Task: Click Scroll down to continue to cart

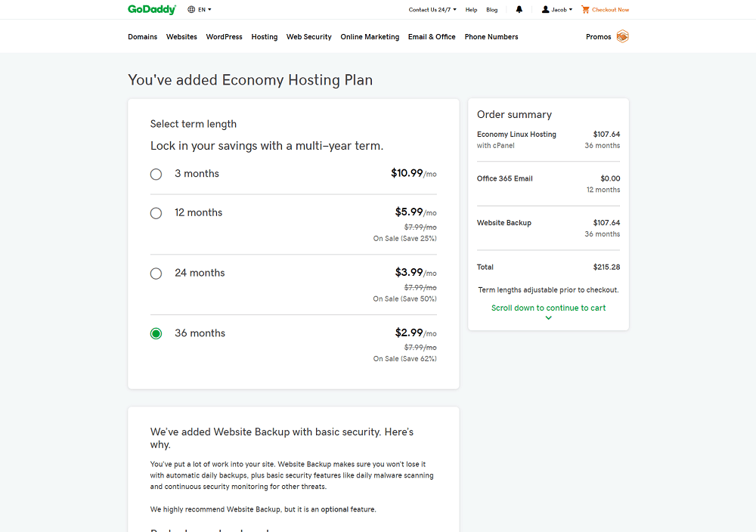Action: click(548, 308)
